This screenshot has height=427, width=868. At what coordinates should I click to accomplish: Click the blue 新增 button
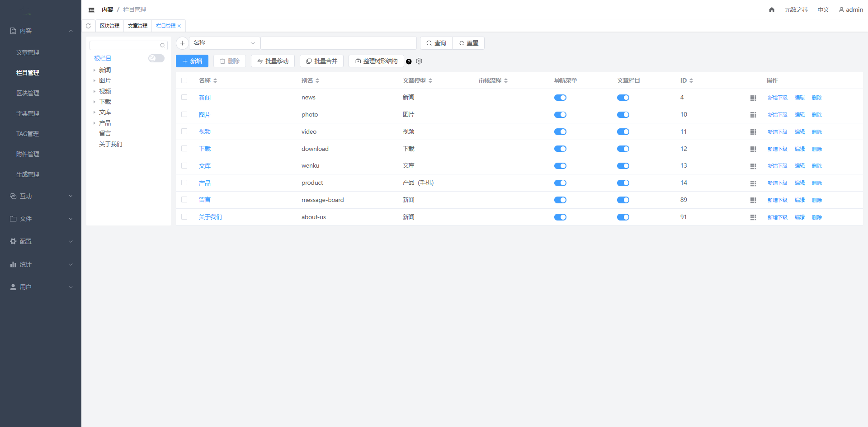pyautogui.click(x=192, y=61)
